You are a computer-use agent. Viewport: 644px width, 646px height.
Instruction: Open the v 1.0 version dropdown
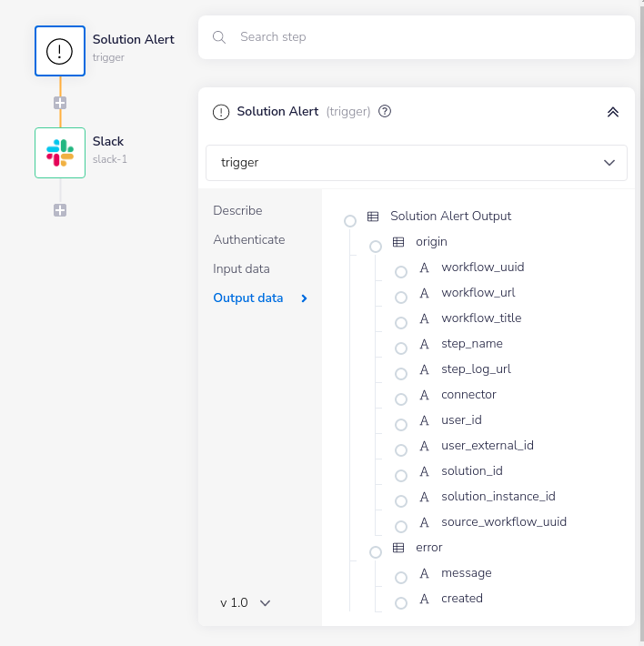[x=246, y=602]
